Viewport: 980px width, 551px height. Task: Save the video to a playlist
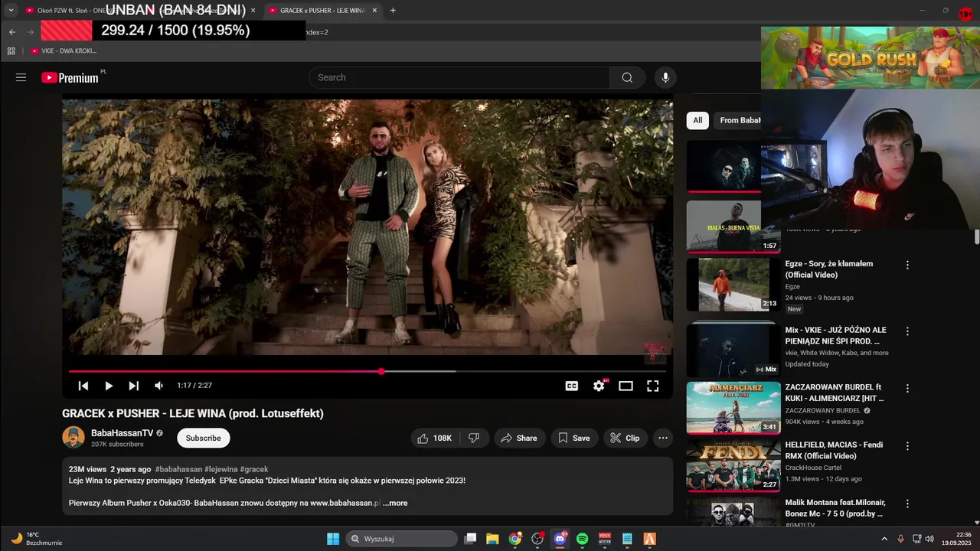pyautogui.click(x=573, y=438)
